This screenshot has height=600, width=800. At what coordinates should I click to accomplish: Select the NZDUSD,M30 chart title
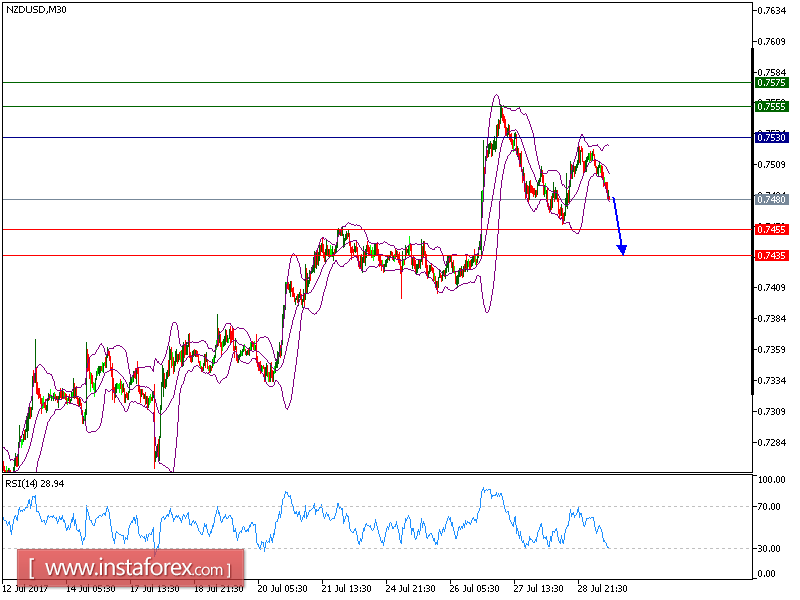[x=37, y=12]
